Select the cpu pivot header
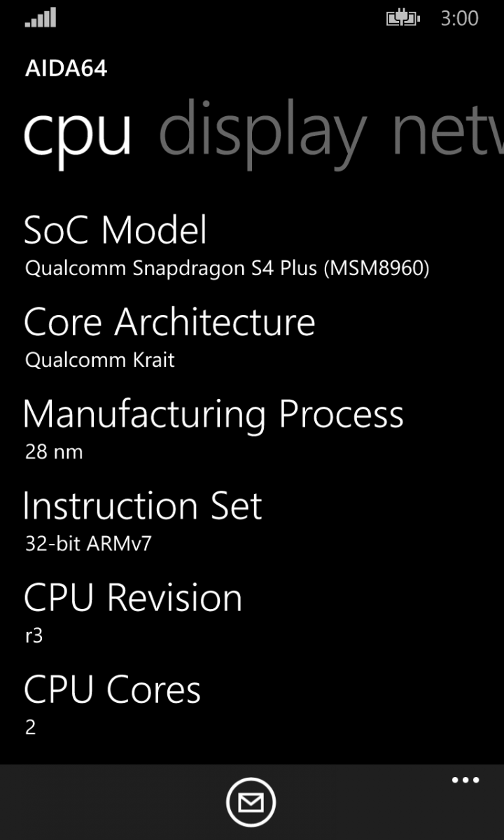Viewport: 504px width, 840px height. click(x=77, y=133)
